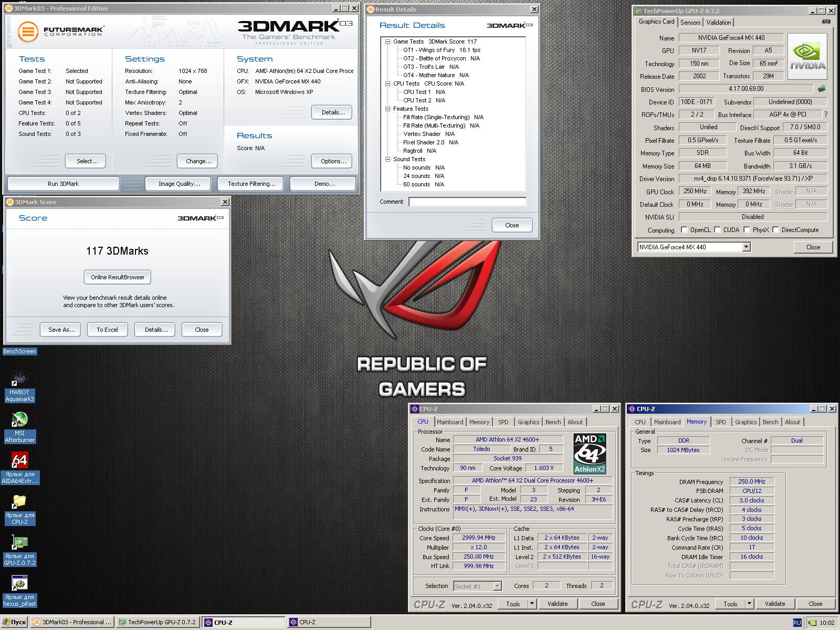The height and width of the screenshot is (630, 840).
Task: Click the Image Quality button
Action: click(179, 184)
